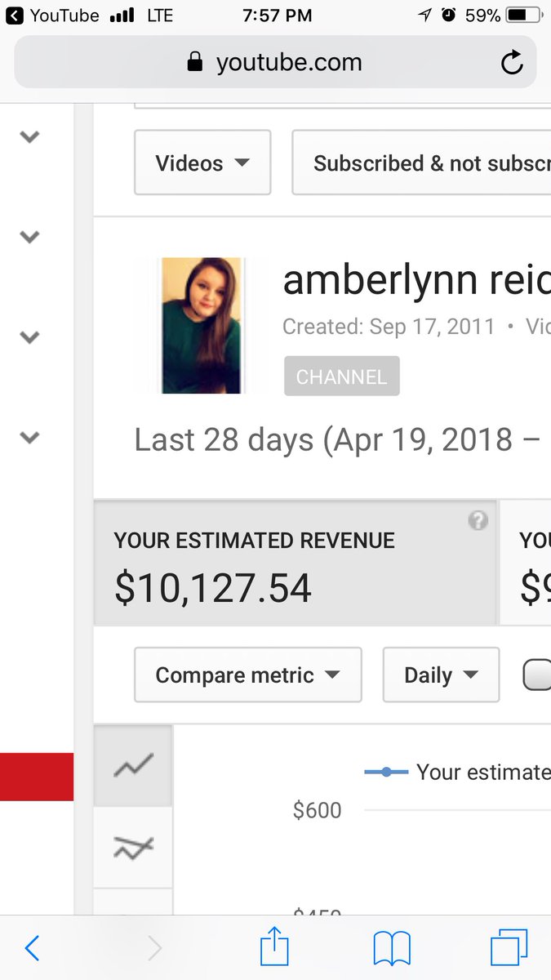
Task: Open the Videos dropdown filter
Action: pyautogui.click(x=202, y=163)
